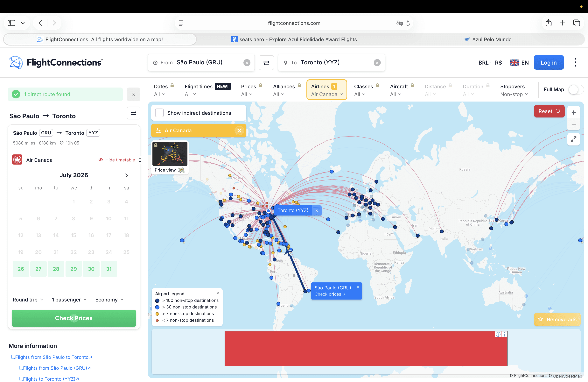The image size is (588, 382).
Task: Close the Toronto (YYZ) map label
Action: click(316, 210)
